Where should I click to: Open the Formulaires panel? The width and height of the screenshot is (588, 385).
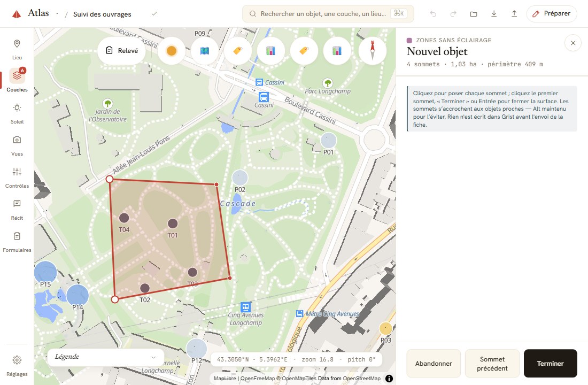[x=17, y=242]
